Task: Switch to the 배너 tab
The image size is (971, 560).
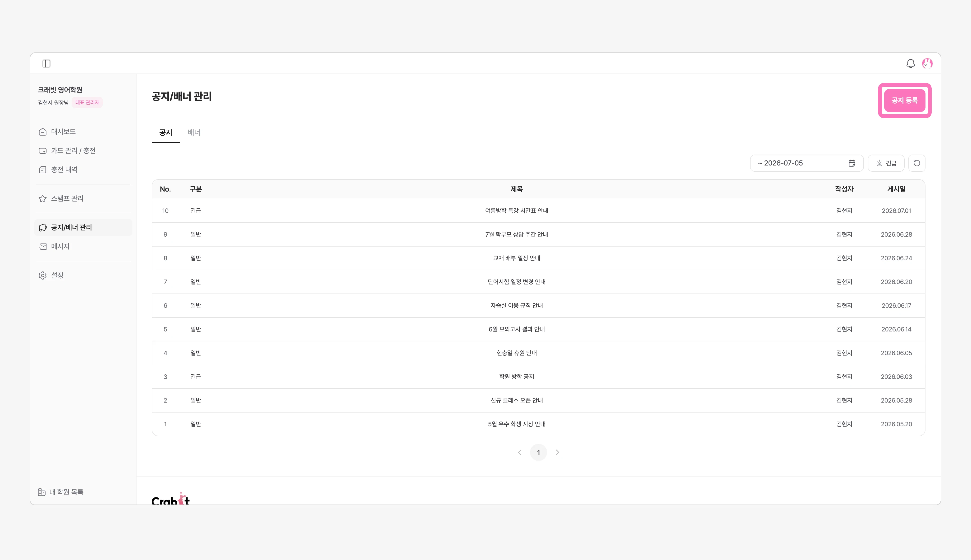Action: (194, 133)
